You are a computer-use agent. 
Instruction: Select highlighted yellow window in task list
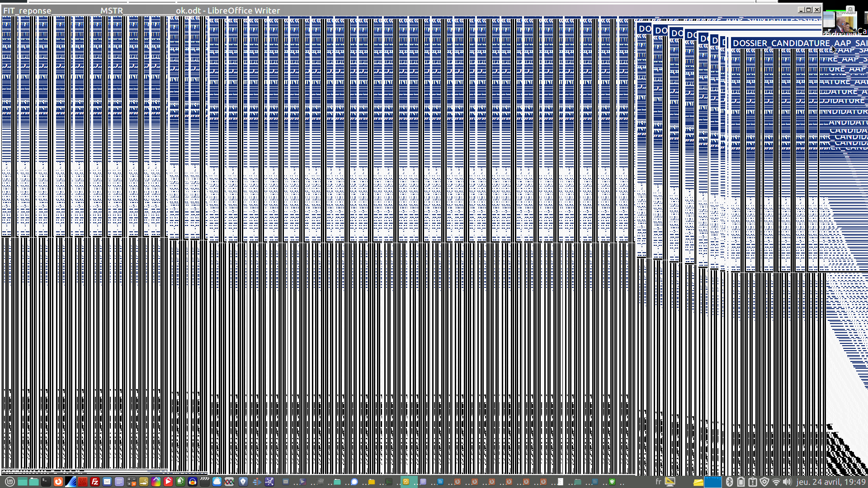click(x=406, y=482)
